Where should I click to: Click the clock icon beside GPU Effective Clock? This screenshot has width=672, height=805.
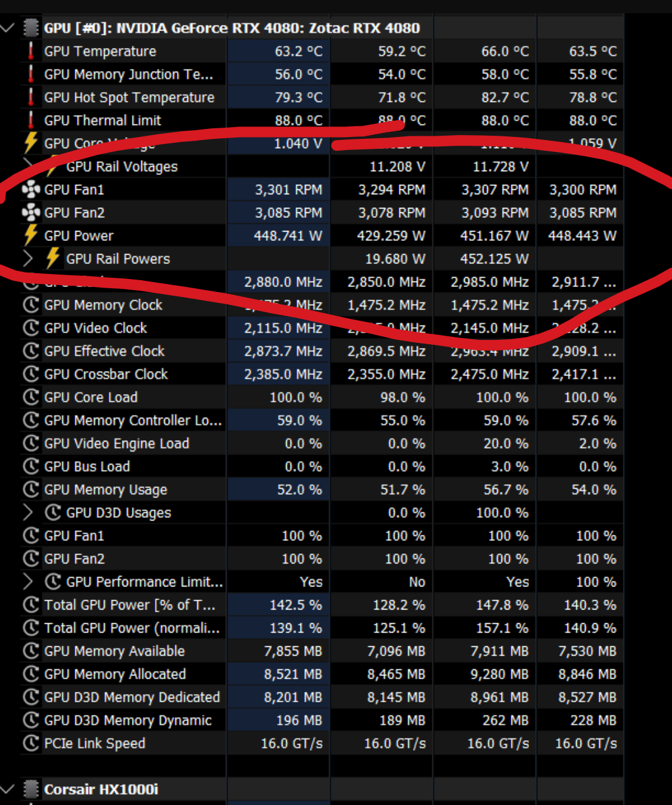coord(30,351)
